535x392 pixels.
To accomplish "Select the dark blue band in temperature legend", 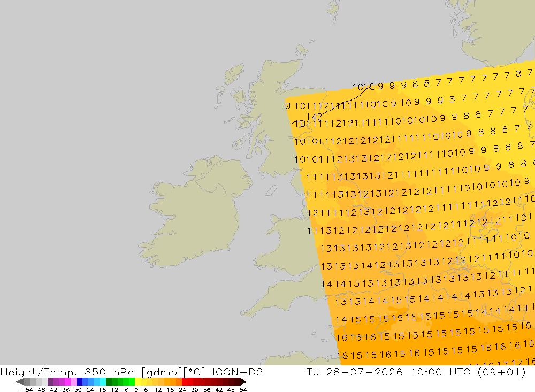I will [x=79, y=382].
